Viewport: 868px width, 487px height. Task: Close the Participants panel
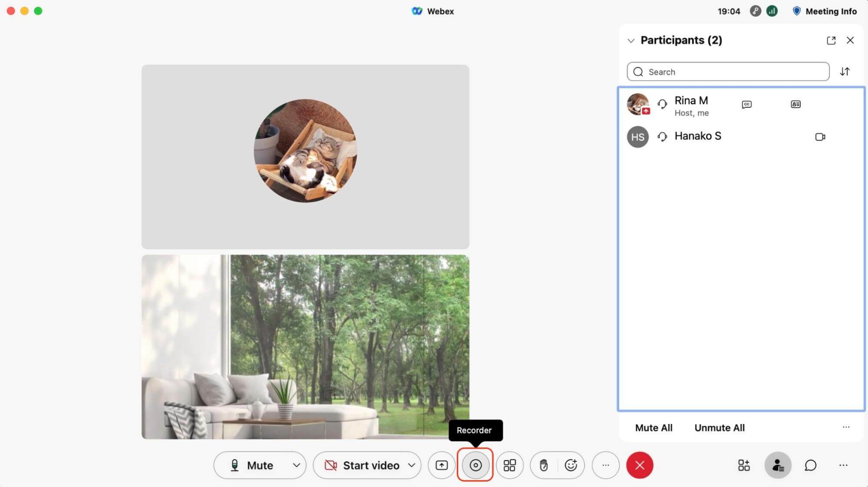(850, 40)
